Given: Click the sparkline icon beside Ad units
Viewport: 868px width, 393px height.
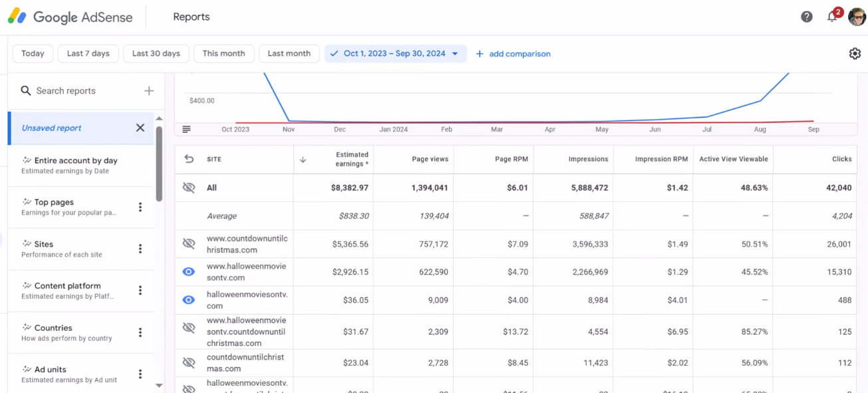Looking at the screenshot, I should 27,370.
